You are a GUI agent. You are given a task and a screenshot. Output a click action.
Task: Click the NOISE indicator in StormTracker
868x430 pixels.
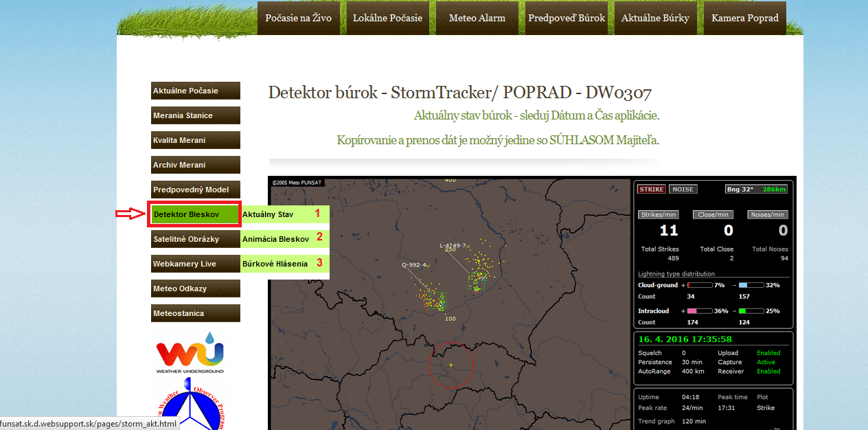tap(683, 189)
